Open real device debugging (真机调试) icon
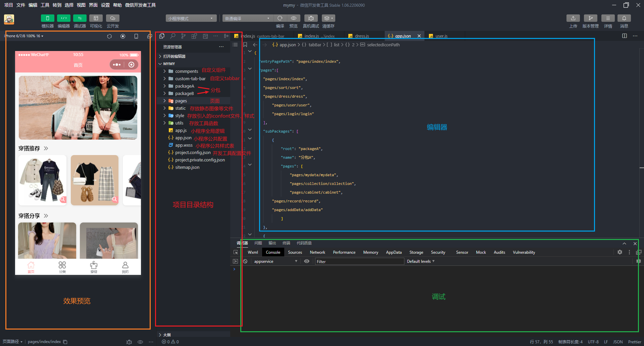This screenshot has height=346, width=644. coord(311,18)
